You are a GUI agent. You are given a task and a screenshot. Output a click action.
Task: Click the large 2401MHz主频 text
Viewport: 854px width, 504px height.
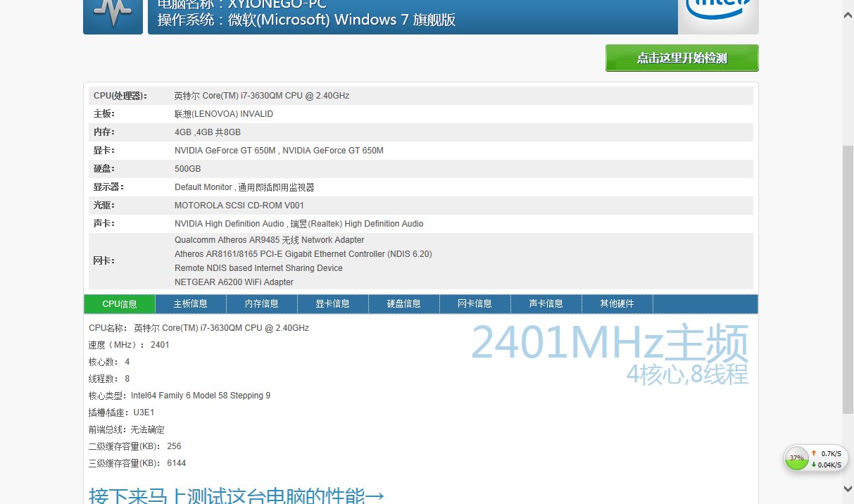[609, 344]
